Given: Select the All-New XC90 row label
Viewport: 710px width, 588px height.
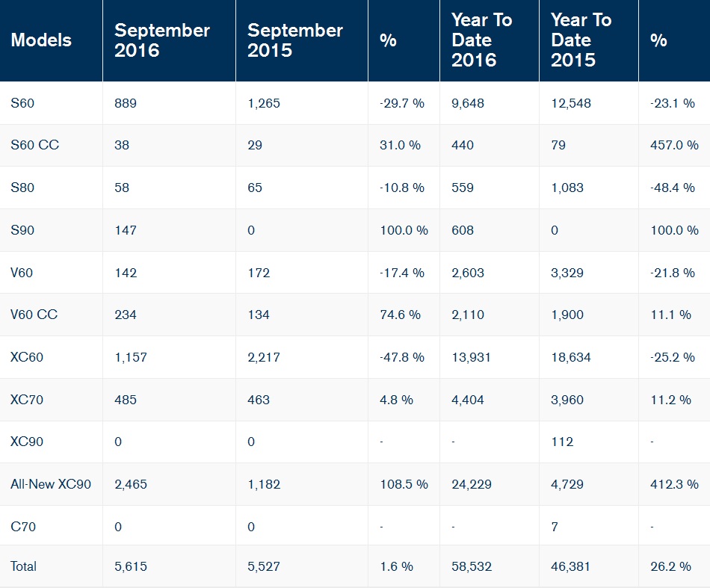Looking at the screenshot, I should click(51, 484).
